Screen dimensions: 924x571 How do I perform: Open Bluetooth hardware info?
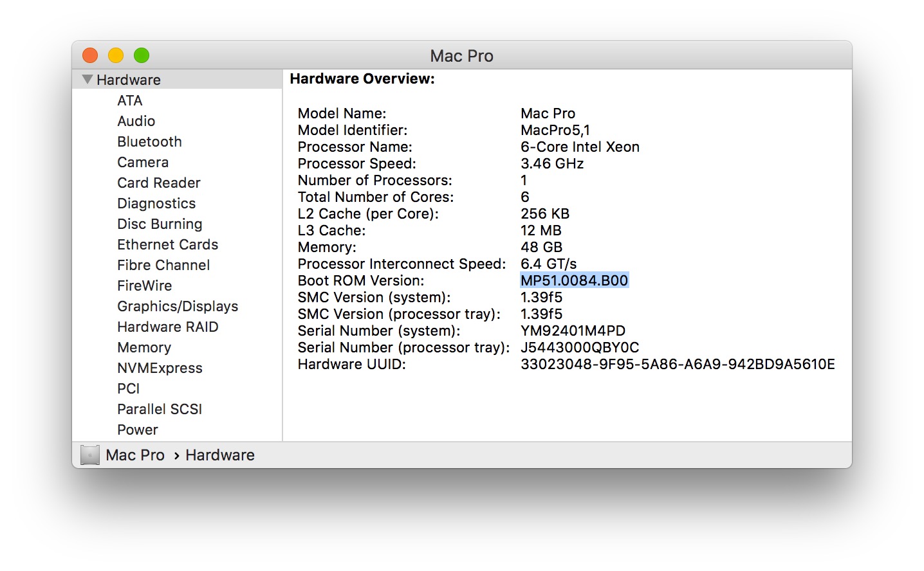tap(149, 141)
